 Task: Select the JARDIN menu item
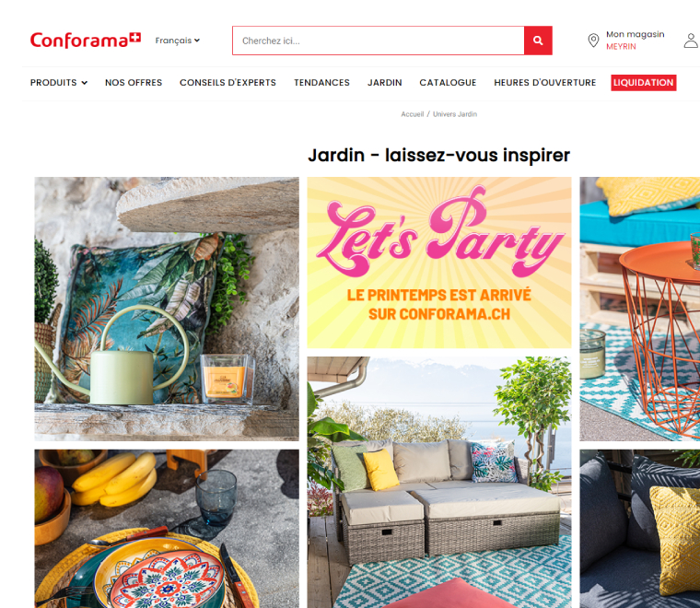pyautogui.click(x=384, y=83)
